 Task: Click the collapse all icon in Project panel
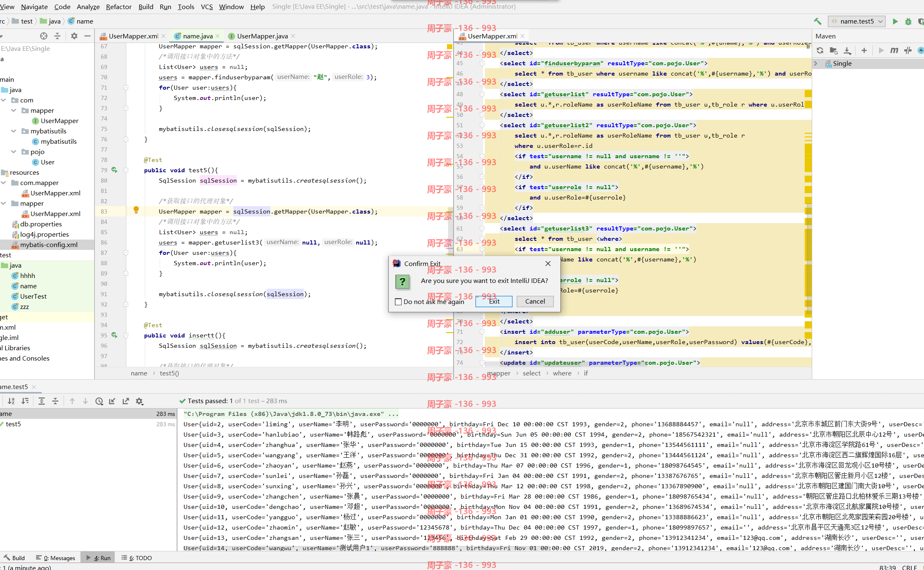pyautogui.click(x=57, y=36)
